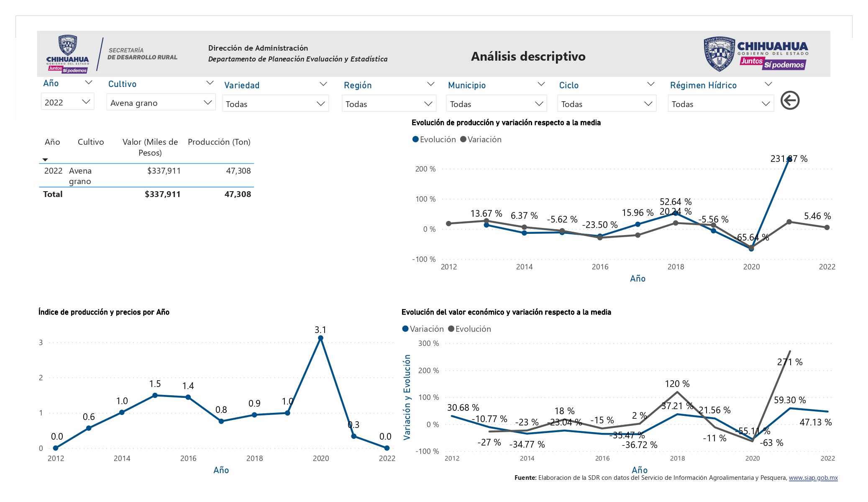
Task: Select the $337,911 value cell for Avena grano
Action: (x=164, y=171)
